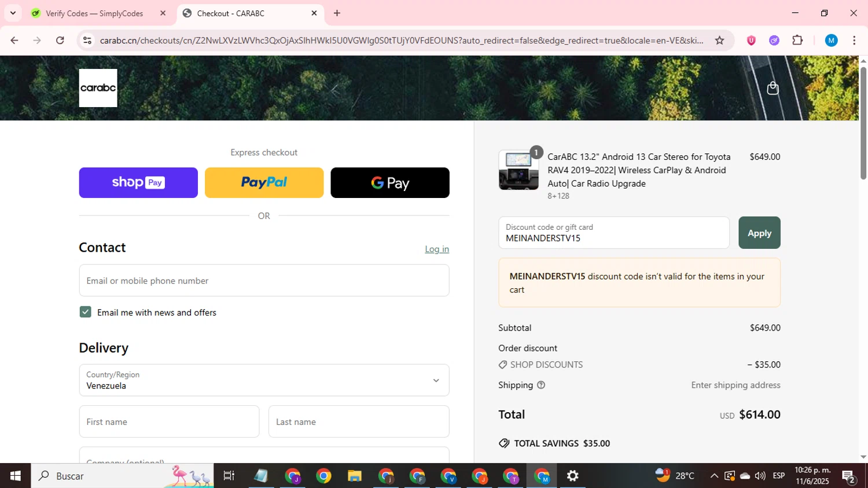This screenshot has height=488, width=868.
Task: View site information icon in address bar
Action: coord(87,41)
